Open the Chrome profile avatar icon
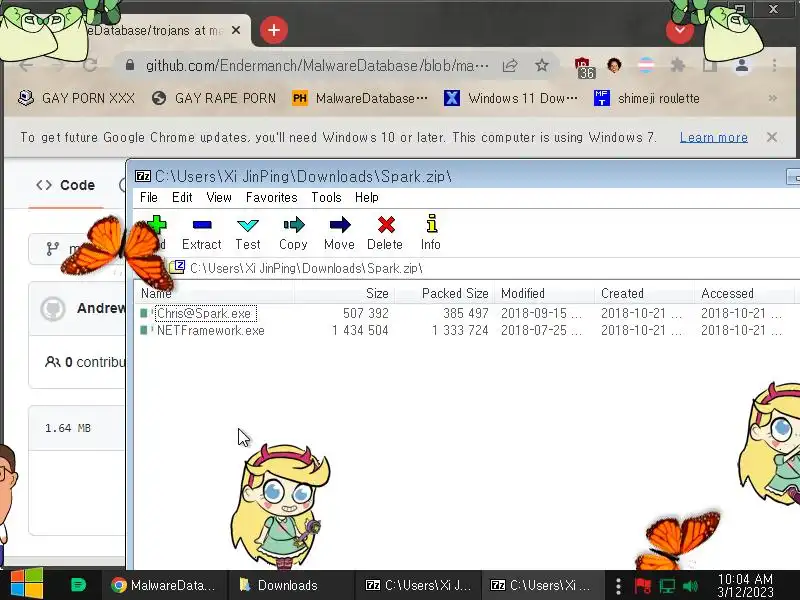The width and height of the screenshot is (800, 600). coord(742,65)
